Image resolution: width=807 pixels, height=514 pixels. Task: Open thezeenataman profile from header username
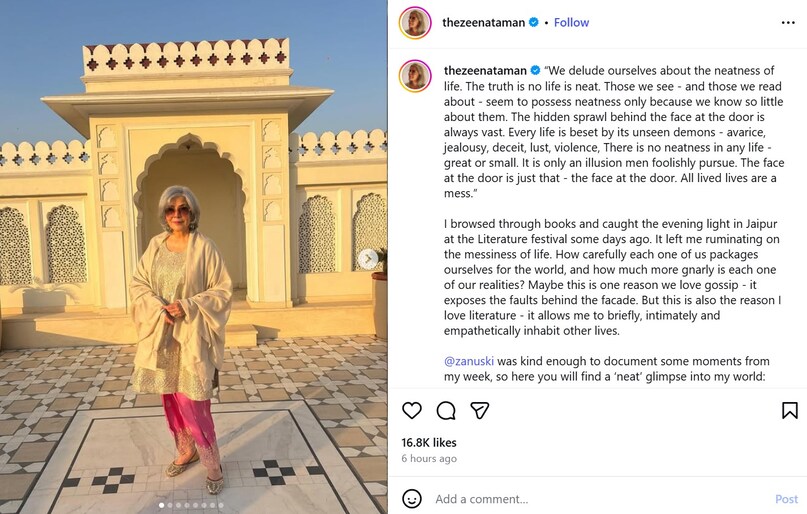point(484,22)
